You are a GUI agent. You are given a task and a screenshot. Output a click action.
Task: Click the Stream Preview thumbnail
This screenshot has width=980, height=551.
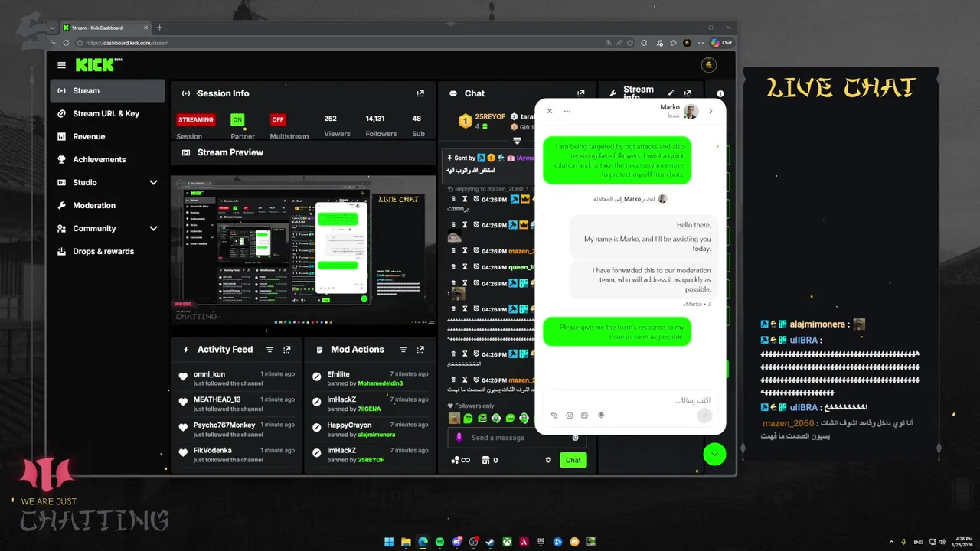[x=303, y=251]
